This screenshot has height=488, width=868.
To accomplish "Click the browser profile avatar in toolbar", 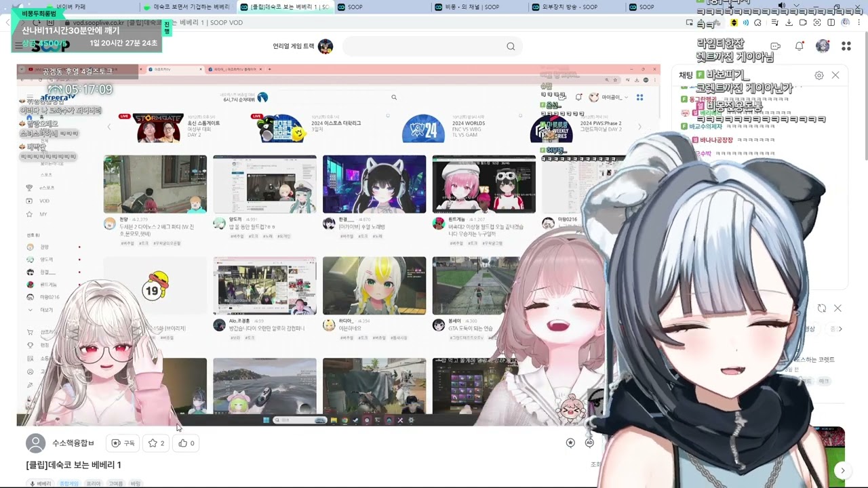I will [x=846, y=22].
